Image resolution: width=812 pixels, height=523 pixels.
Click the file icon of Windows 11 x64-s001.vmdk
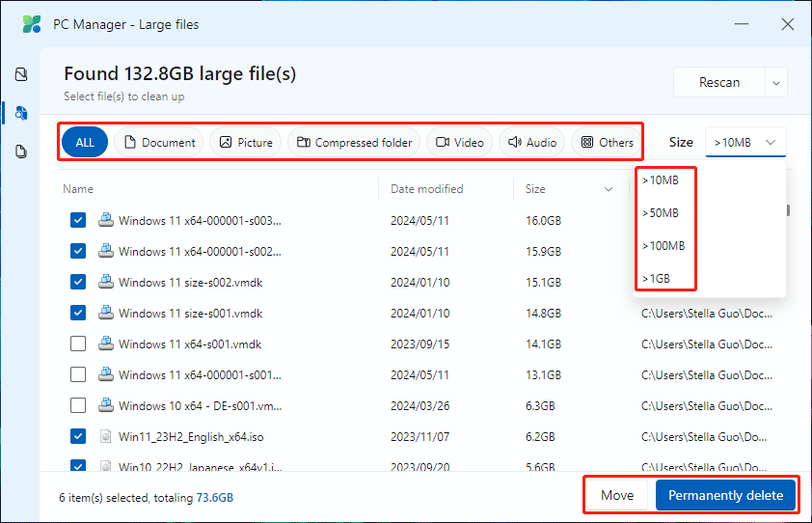[x=106, y=344]
